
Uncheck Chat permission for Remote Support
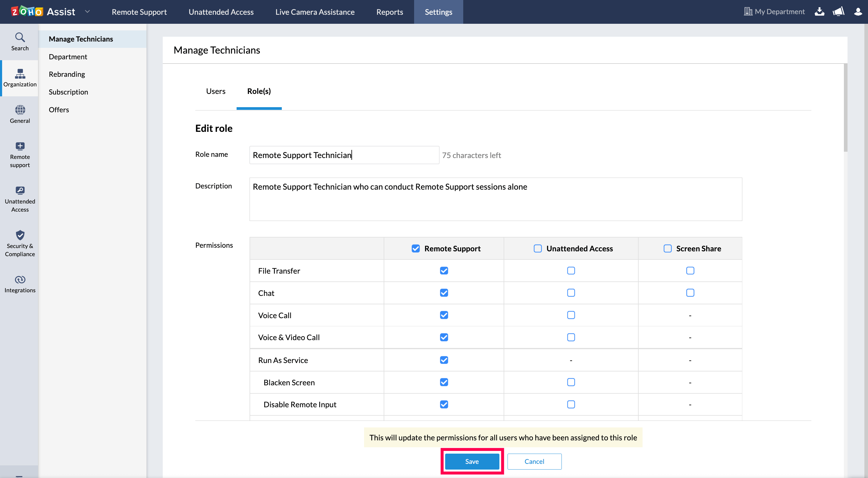pos(444,293)
